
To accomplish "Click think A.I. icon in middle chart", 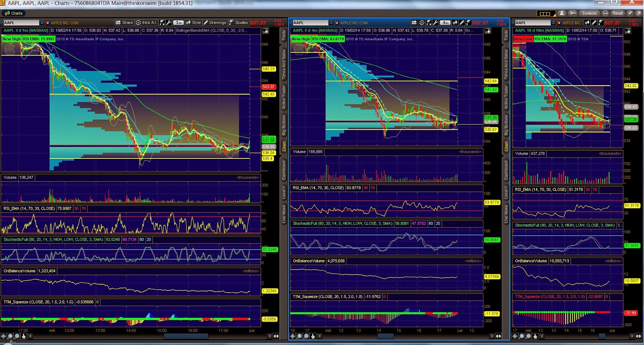I will coord(422,23).
